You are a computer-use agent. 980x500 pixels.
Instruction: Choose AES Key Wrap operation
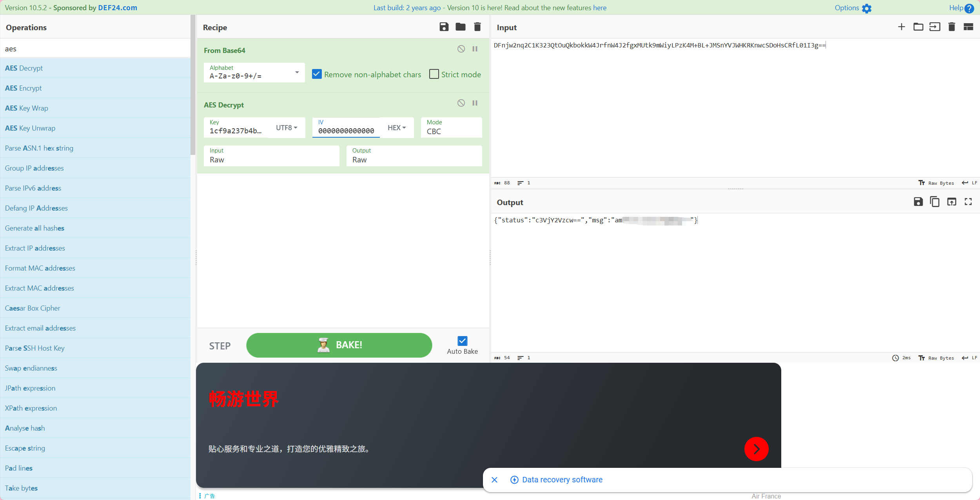(27, 108)
